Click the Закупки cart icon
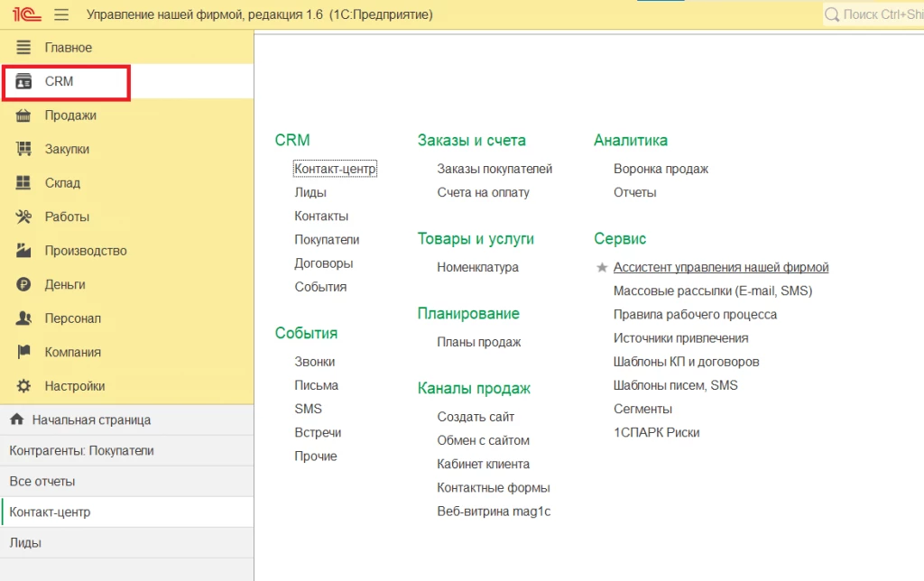The height and width of the screenshot is (581, 924). tap(23, 149)
